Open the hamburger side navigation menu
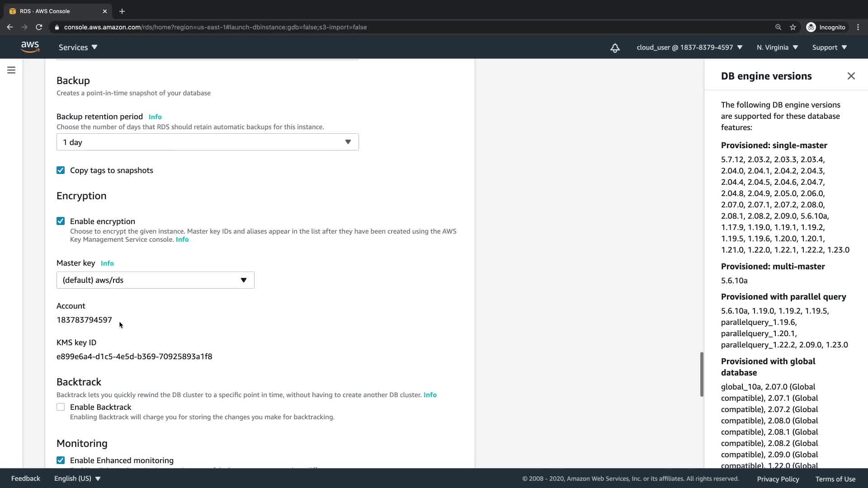Screen dimensions: 868x488 [11, 70]
